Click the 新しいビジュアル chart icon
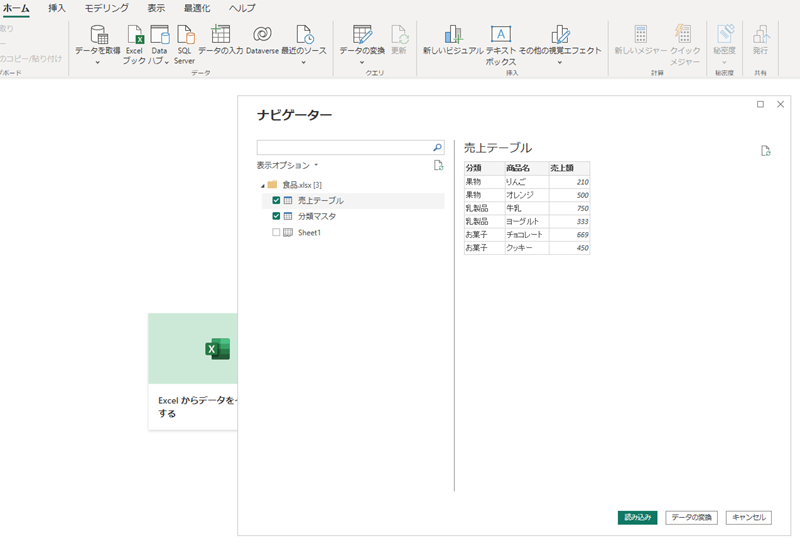The image size is (800, 546). click(x=453, y=35)
